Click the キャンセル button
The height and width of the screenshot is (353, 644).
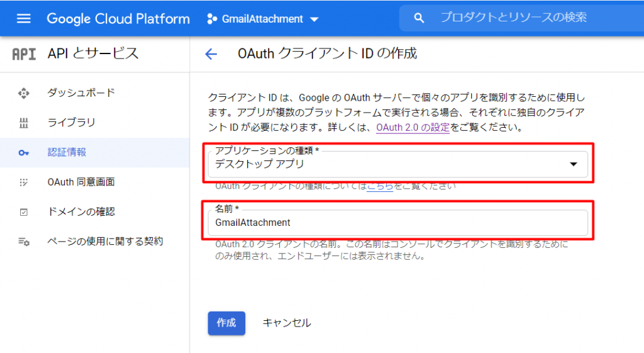[287, 323]
